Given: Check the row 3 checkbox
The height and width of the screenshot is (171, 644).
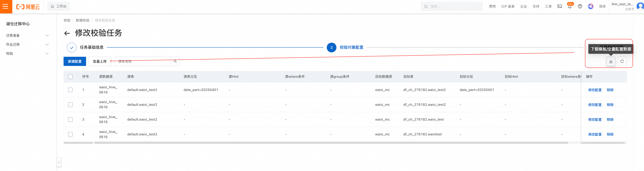Looking at the screenshot, I should (x=70, y=119).
